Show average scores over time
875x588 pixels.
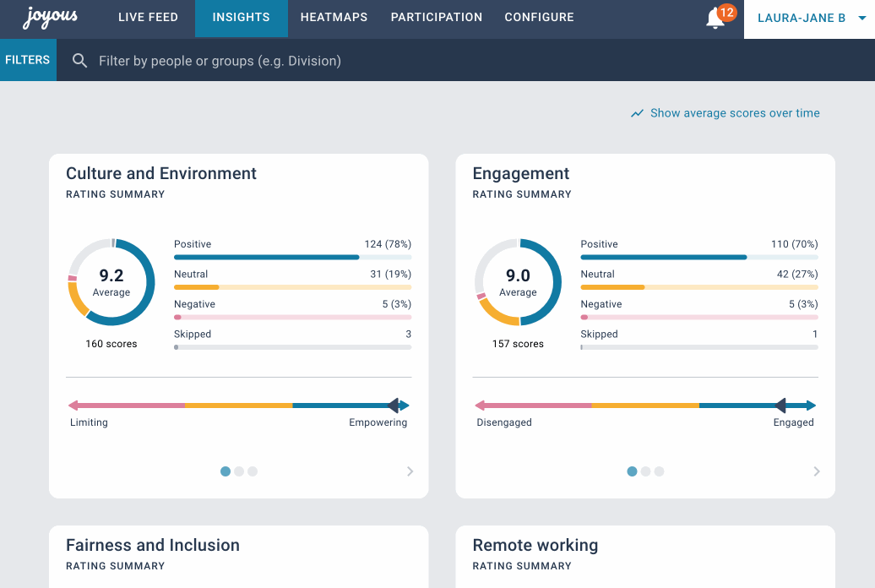click(x=726, y=113)
